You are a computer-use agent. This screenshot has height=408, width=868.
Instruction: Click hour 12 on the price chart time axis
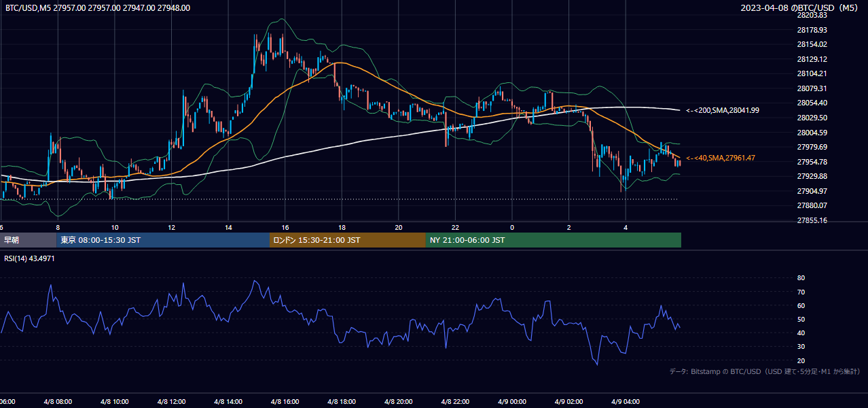[171, 228]
